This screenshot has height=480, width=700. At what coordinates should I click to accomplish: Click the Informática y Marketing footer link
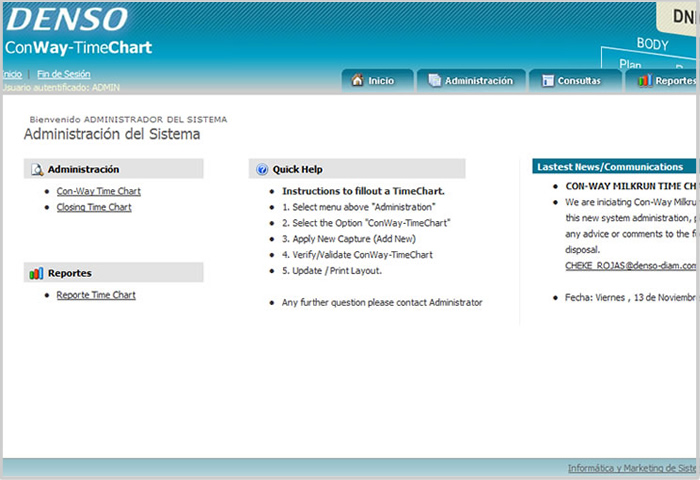click(x=632, y=468)
